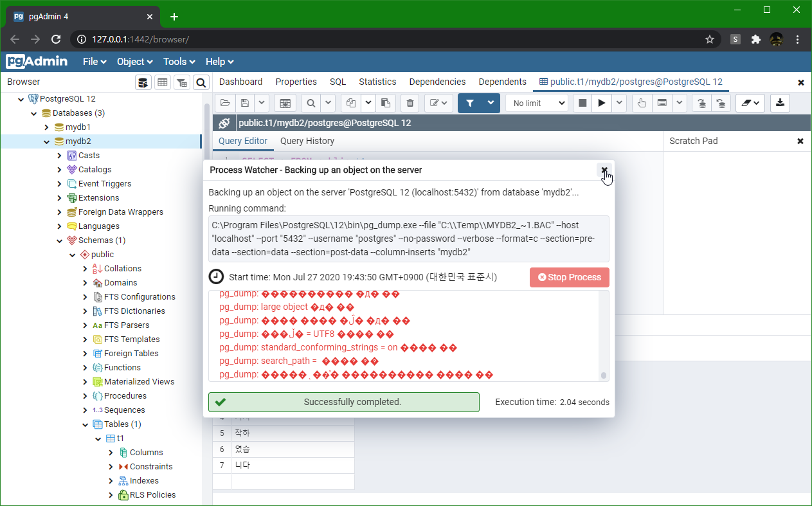Select the RLS Policies tree item
812x506 pixels.
point(152,495)
